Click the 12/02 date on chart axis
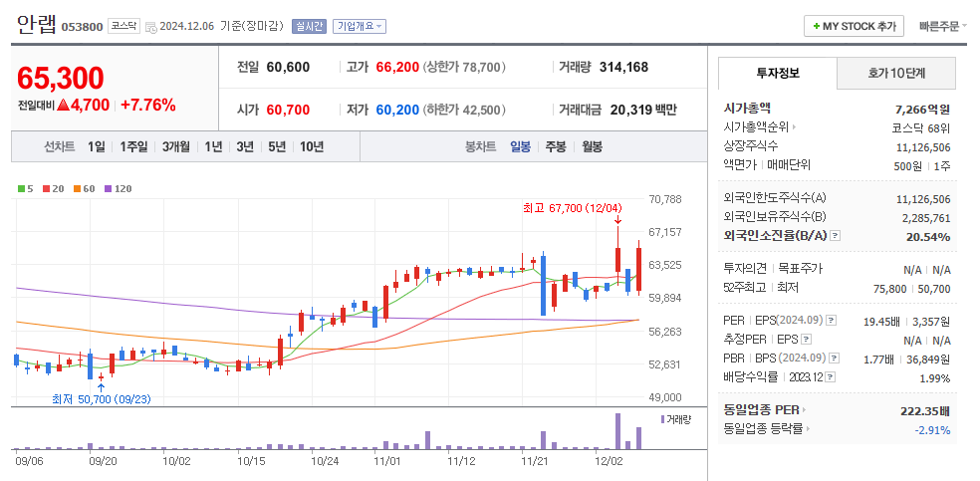 (609, 461)
